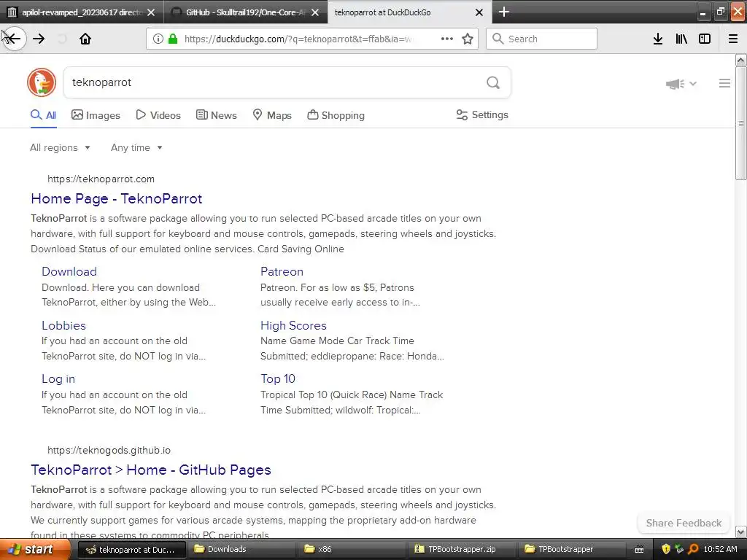
Task: Open the DuckDuckGo megaphone news icon
Action: coord(675,84)
